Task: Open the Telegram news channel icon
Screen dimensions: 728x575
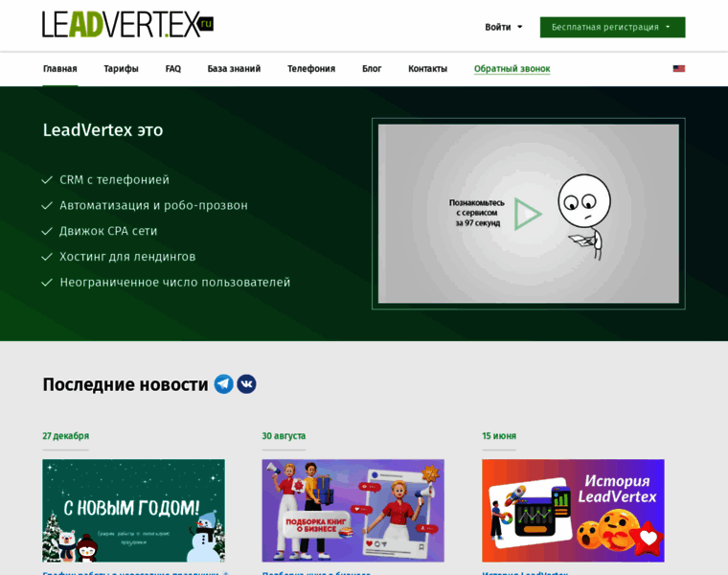Action: click(224, 384)
